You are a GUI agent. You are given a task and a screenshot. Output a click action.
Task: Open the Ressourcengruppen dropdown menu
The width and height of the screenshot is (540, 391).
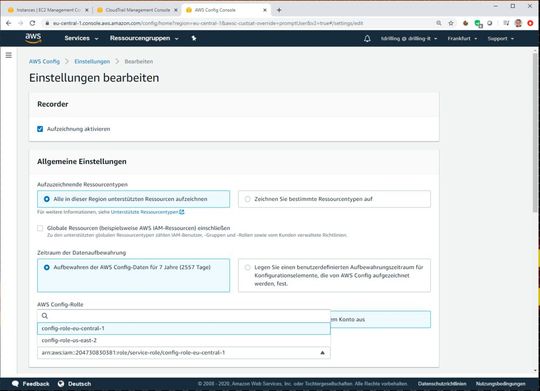(144, 38)
